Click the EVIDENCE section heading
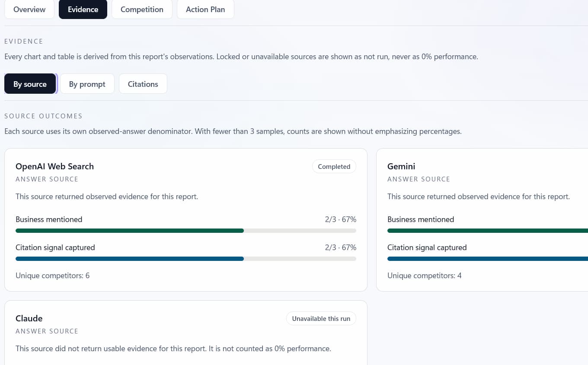Image resolution: width=588 pixels, height=365 pixels. point(24,41)
